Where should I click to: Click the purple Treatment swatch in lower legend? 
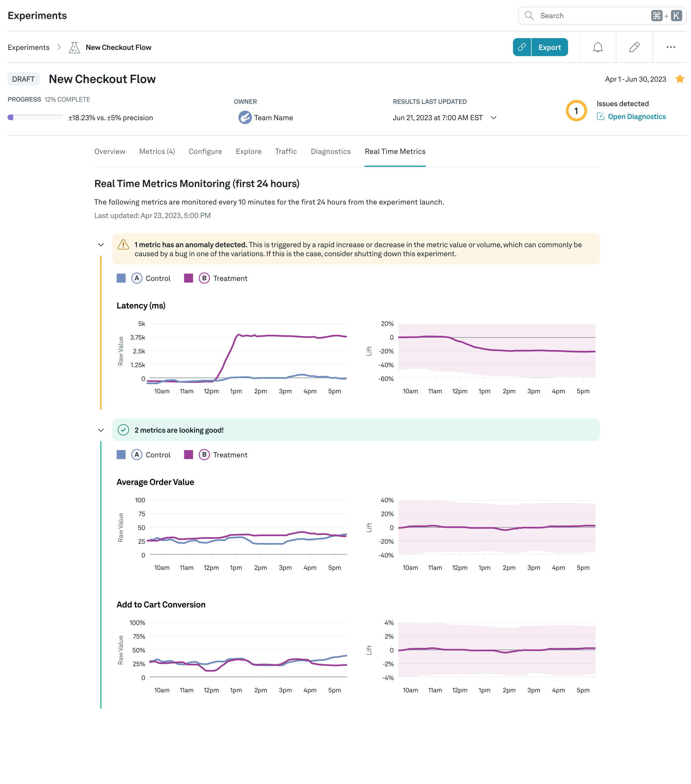(188, 454)
